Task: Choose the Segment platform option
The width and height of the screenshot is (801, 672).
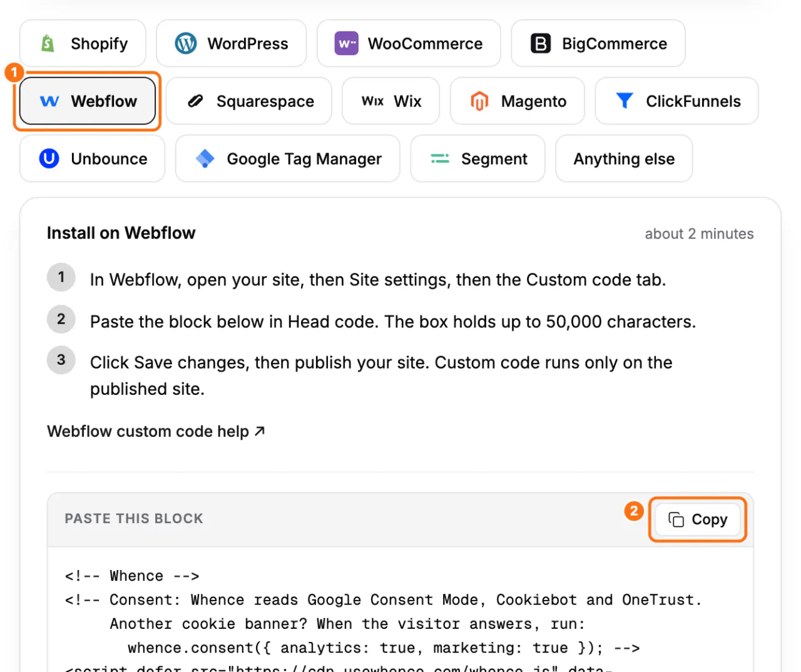Action: pyautogui.click(x=478, y=158)
